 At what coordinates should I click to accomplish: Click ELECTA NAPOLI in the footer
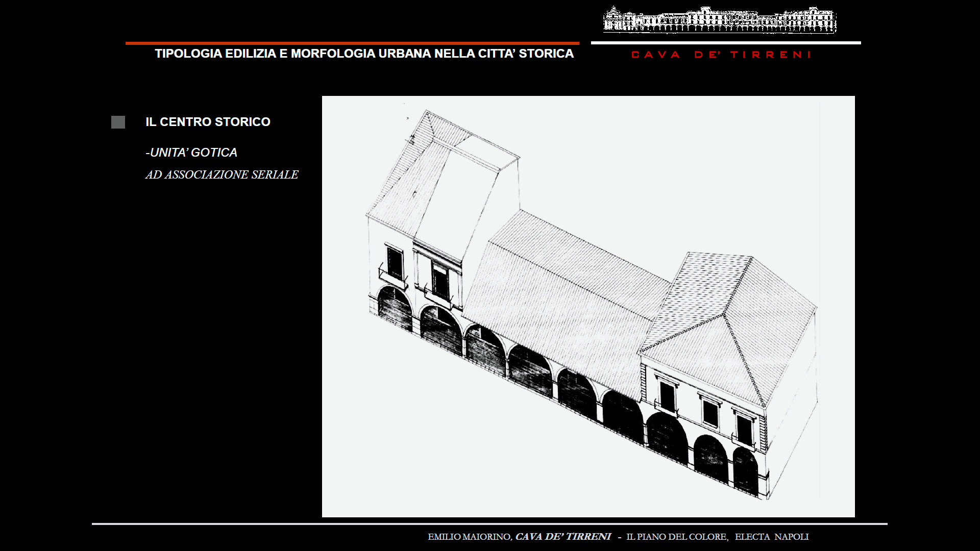771,537
